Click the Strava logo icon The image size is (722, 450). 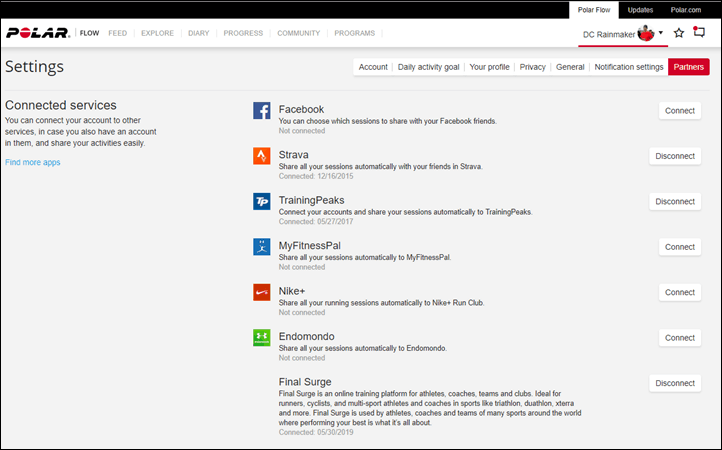pyautogui.click(x=262, y=156)
